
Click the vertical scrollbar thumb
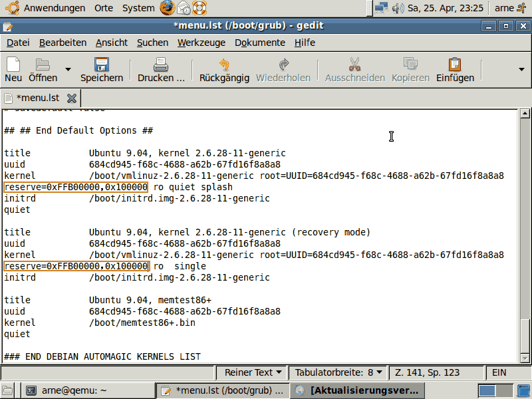[x=525, y=336]
